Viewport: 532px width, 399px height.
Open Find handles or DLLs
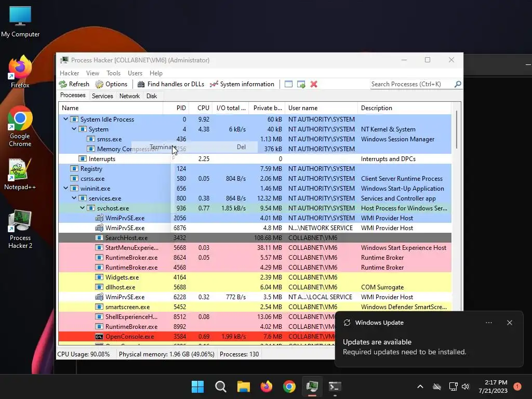point(170,84)
